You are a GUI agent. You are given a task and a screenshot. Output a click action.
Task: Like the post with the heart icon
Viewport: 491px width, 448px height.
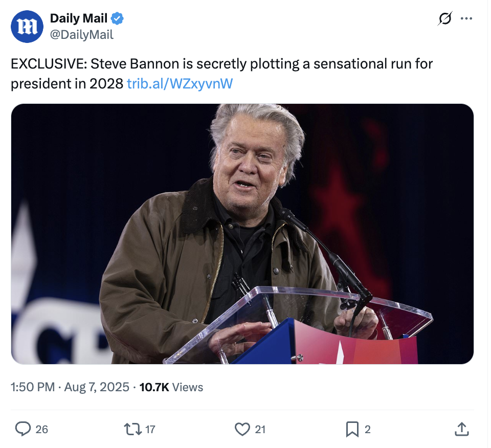point(242,429)
